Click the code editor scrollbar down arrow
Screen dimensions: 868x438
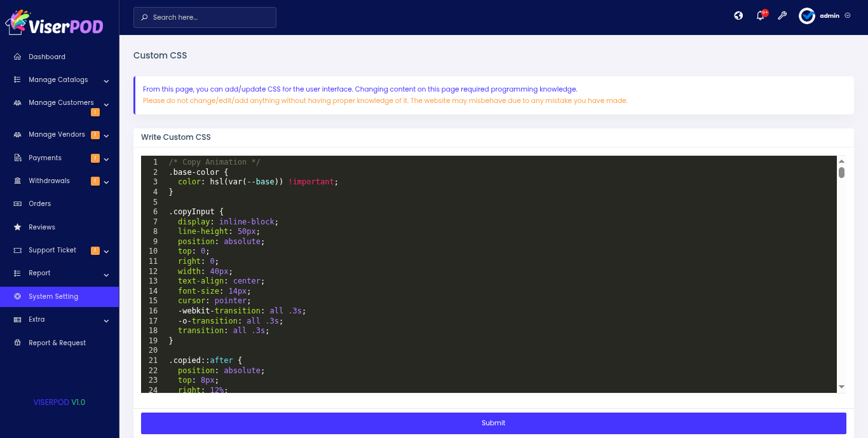coord(841,387)
